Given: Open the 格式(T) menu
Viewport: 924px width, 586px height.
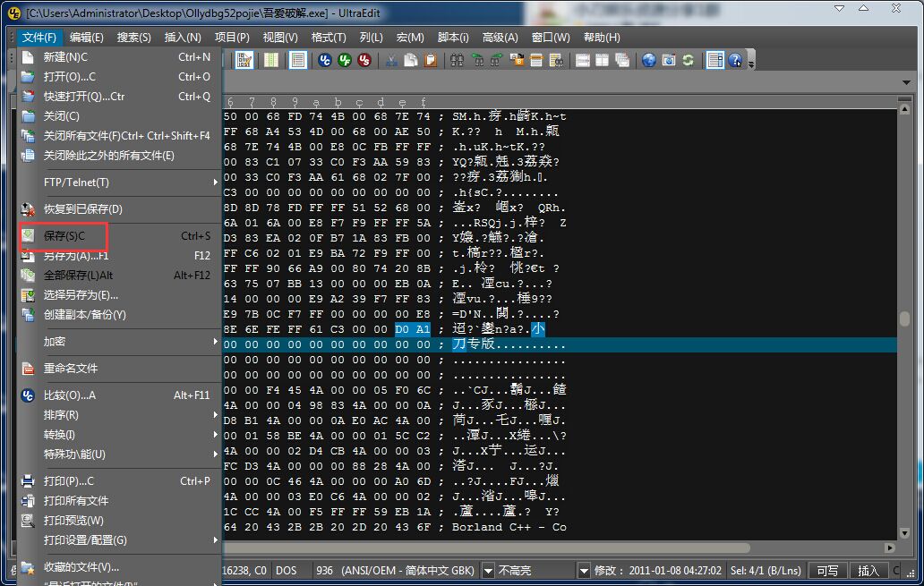Looking at the screenshot, I should pyautogui.click(x=329, y=37).
